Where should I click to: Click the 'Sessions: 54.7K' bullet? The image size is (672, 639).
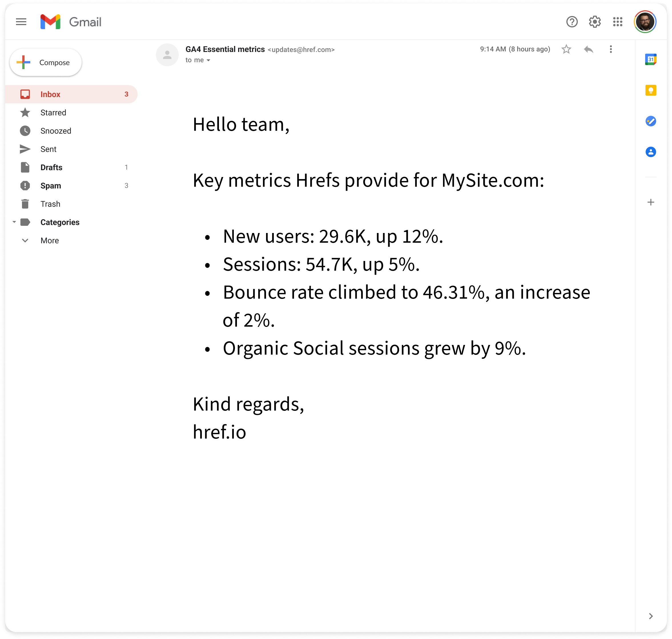[321, 264]
